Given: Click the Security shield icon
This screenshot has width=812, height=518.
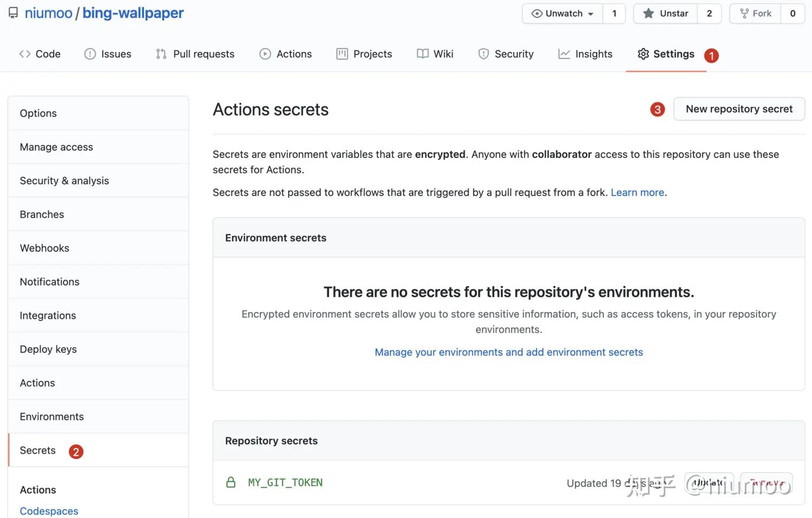Looking at the screenshot, I should tap(483, 54).
